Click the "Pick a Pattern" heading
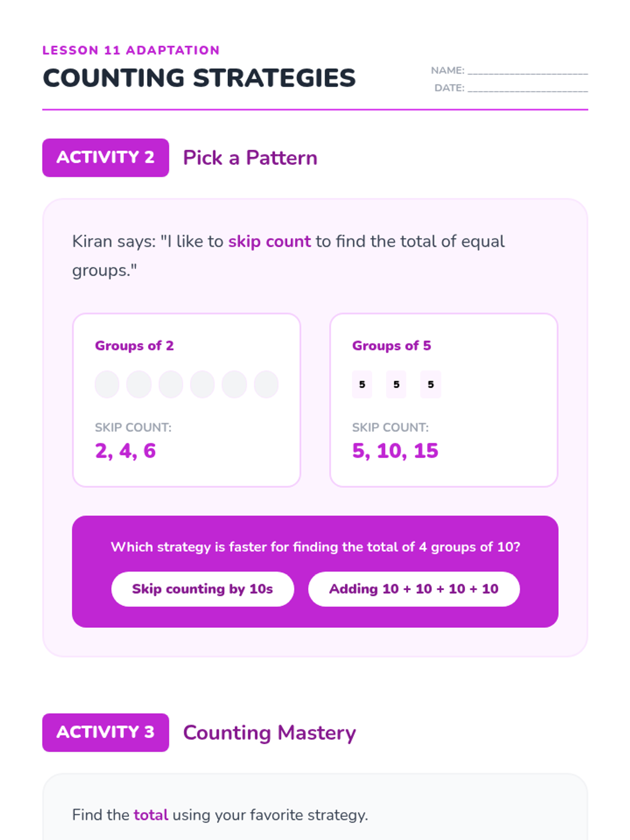Screen dimensions: 630x840 click(250, 157)
